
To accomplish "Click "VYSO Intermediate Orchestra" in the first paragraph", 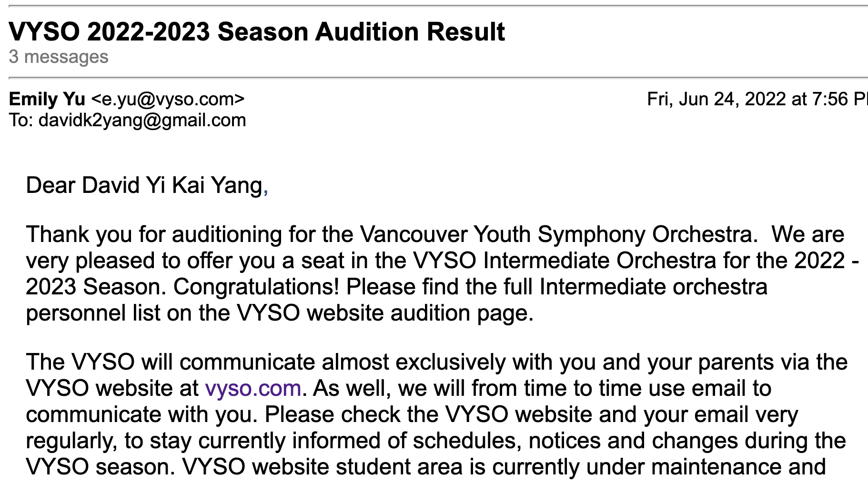I will tap(564, 261).
